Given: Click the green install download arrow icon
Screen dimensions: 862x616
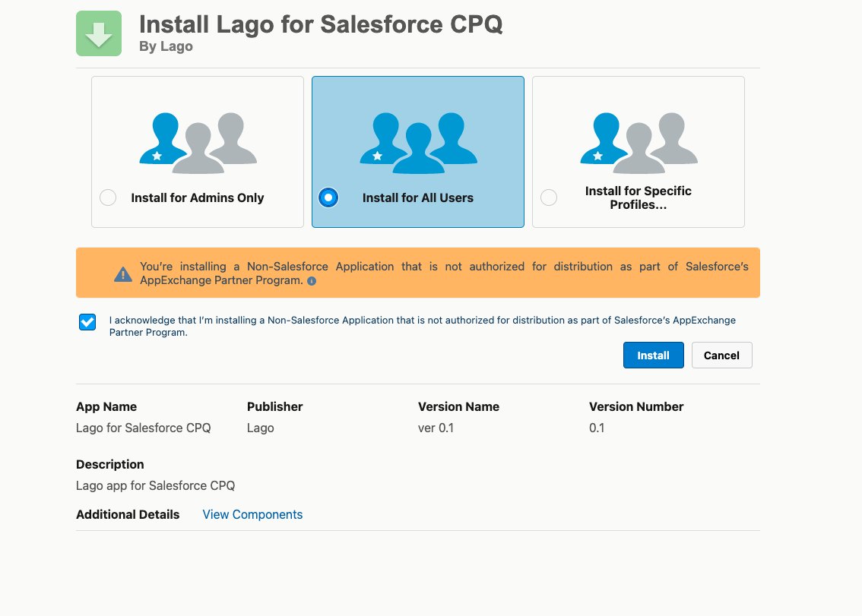Looking at the screenshot, I should click(x=99, y=33).
